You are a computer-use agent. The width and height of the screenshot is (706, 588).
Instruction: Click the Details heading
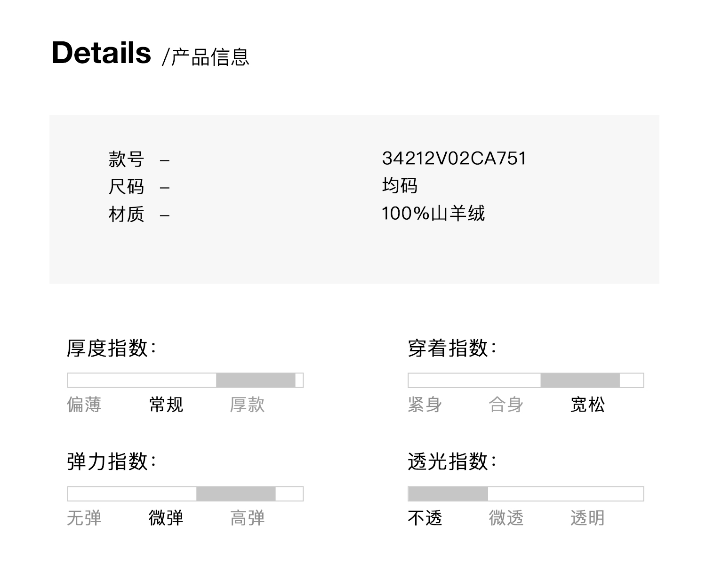(x=101, y=53)
